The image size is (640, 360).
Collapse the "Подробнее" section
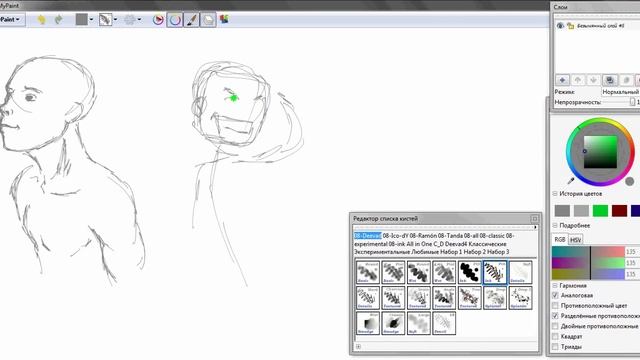555,225
